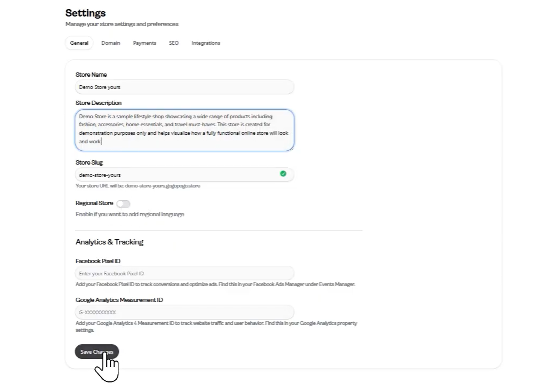Select the Integrations tab
The height and width of the screenshot is (392, 543).
(206, 43)
